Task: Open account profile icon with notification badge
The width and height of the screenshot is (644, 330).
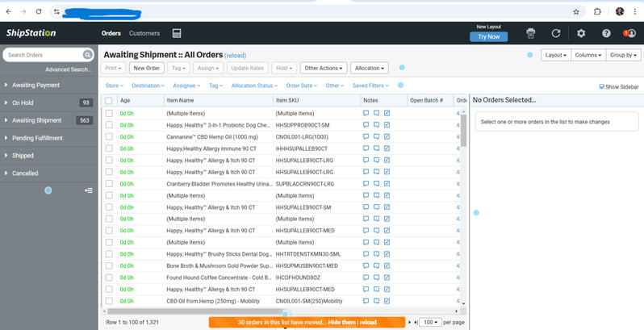Action: coord(629,33)
